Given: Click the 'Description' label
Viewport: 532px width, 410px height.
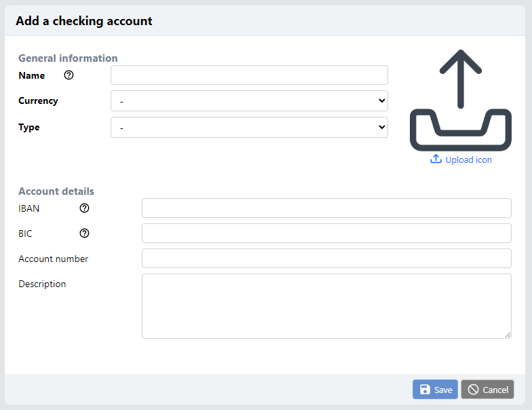Looking at the screenshot, I should pyautogui.click(x=42, y=284).
